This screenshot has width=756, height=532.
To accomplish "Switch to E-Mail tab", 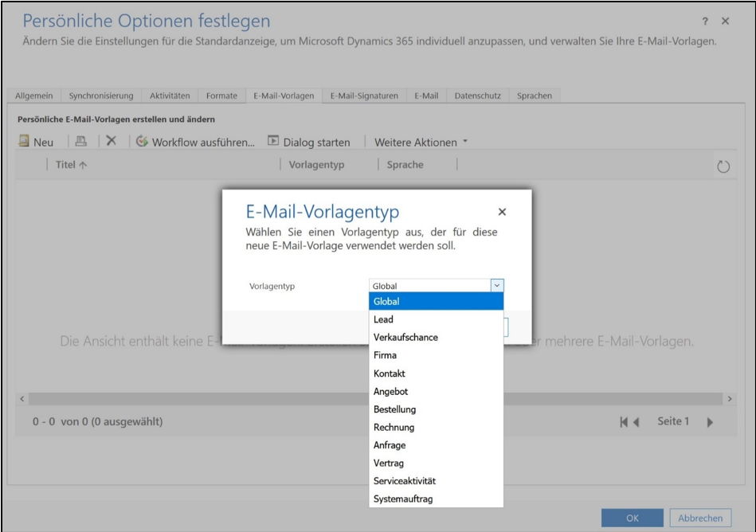I will pos(426,96).
